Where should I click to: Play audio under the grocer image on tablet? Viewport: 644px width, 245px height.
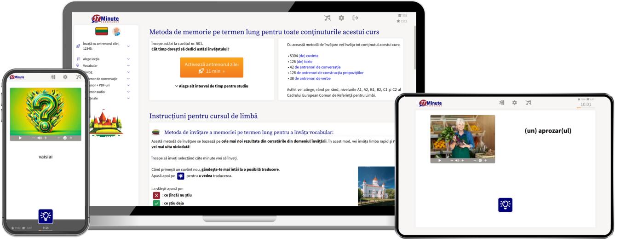pos(440,160)
